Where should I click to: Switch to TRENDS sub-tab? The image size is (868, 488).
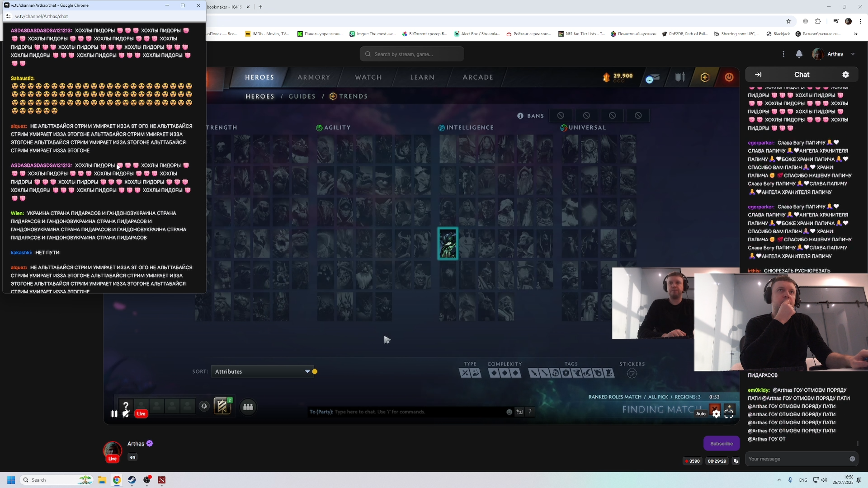pyautogui.click(x=353, y=96)
